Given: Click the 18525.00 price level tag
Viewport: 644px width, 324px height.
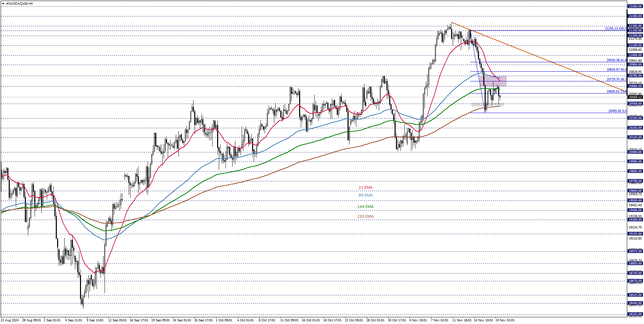Looking at the screenshot, I should click(x=635, y=295).
